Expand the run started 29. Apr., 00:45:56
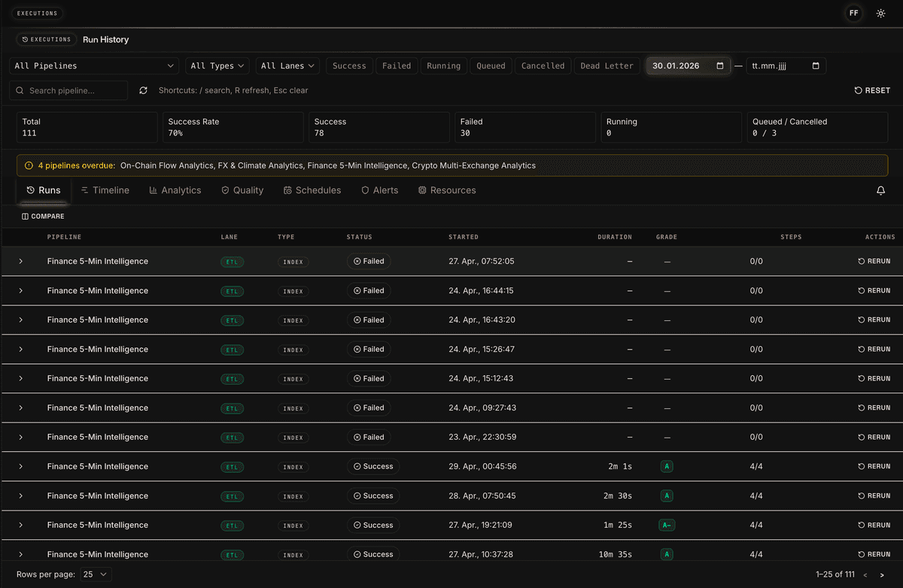Screen dimensions: 903x588 click(x=21, y=467)
